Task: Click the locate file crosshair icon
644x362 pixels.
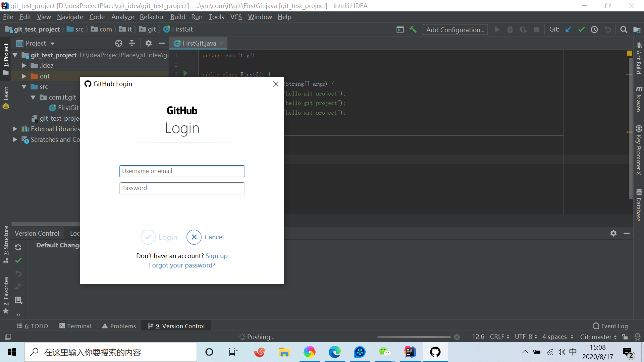Action: click(119, 43)
